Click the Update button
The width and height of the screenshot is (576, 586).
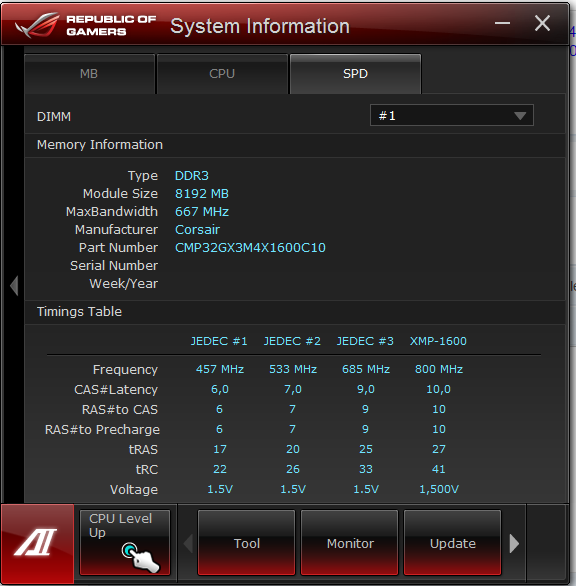(453, 543)
